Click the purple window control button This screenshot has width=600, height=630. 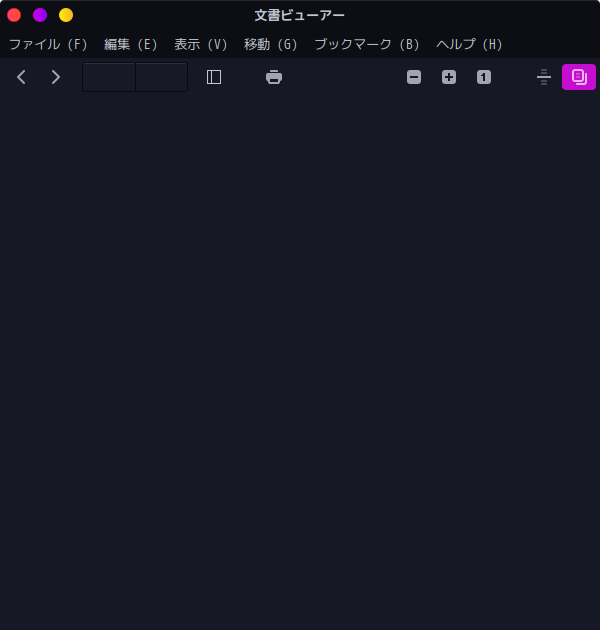coord(40,15)
